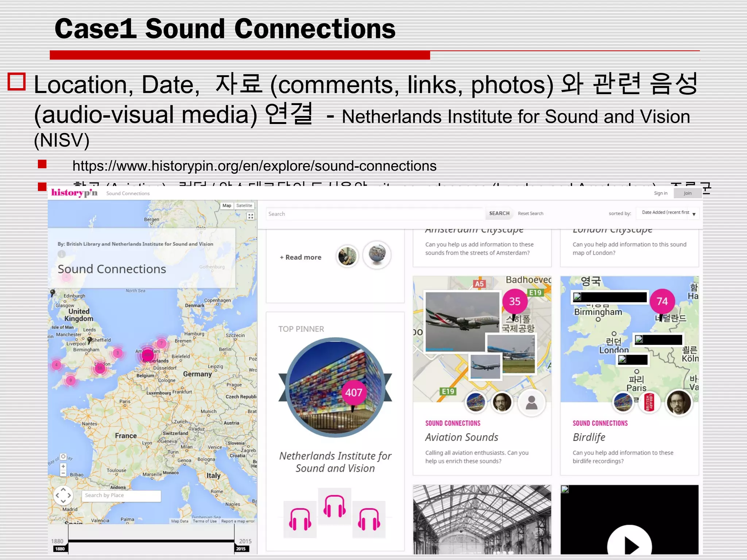Image resolution: width=747 pixels, height=560 pixels.
Task: Focus the main Search field
Action: [375, 214]
